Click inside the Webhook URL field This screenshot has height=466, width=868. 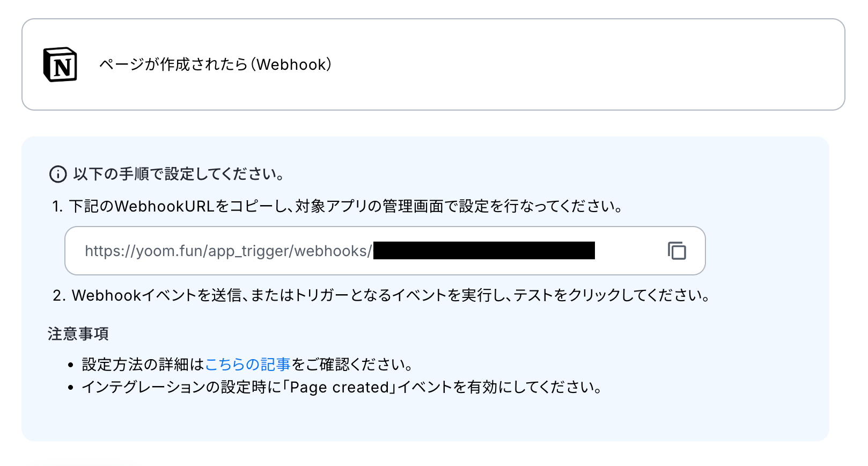point(385,251)
